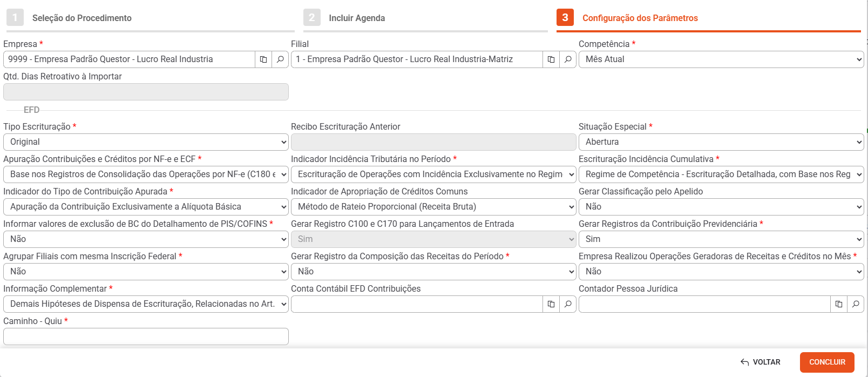Click the Caminho - Quiu input field
868x377 pixels.
click(x=146, y=336)
